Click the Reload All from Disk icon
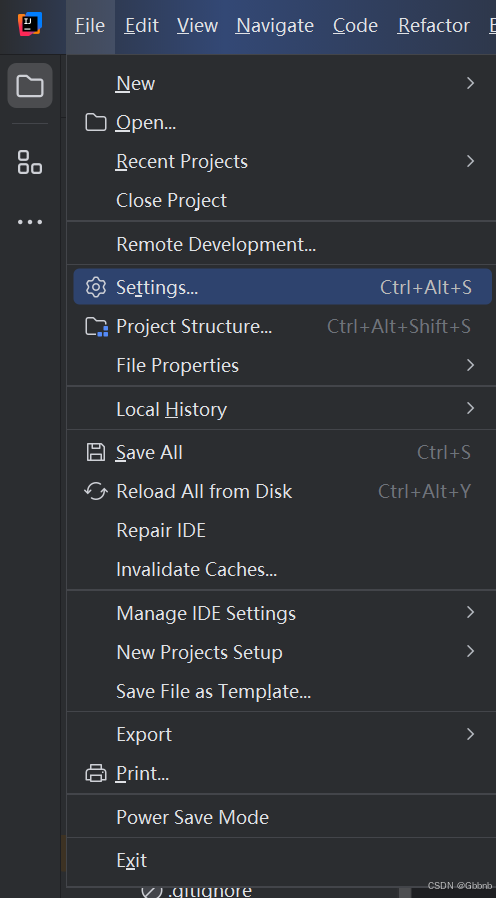This screenshot has height=898, width=496. coord(96,491)
